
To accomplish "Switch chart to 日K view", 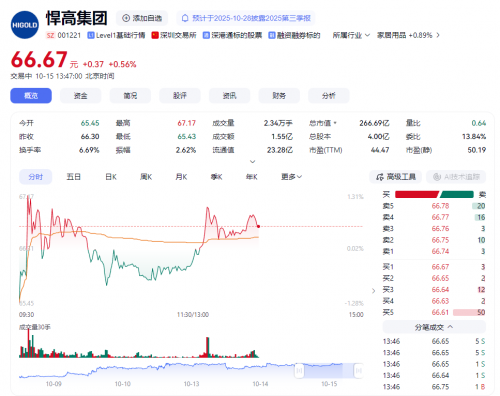I will (x=111, y=177).
